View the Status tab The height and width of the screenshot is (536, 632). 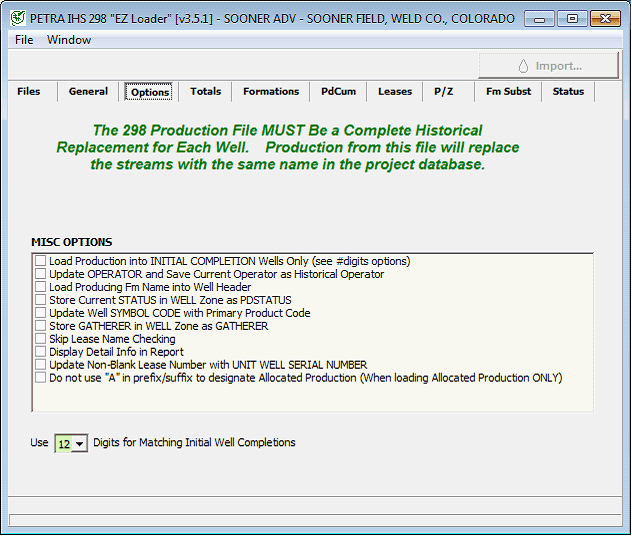click(568, 91)
